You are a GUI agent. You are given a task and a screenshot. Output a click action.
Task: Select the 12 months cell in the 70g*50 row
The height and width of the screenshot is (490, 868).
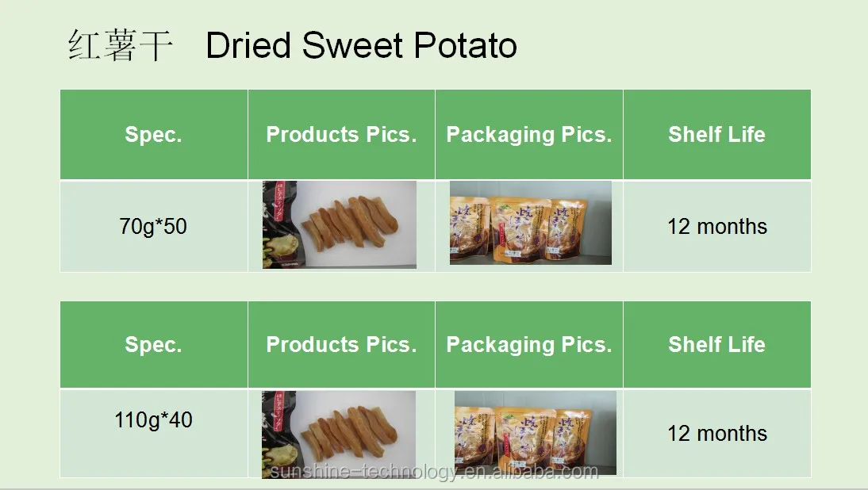717,226
